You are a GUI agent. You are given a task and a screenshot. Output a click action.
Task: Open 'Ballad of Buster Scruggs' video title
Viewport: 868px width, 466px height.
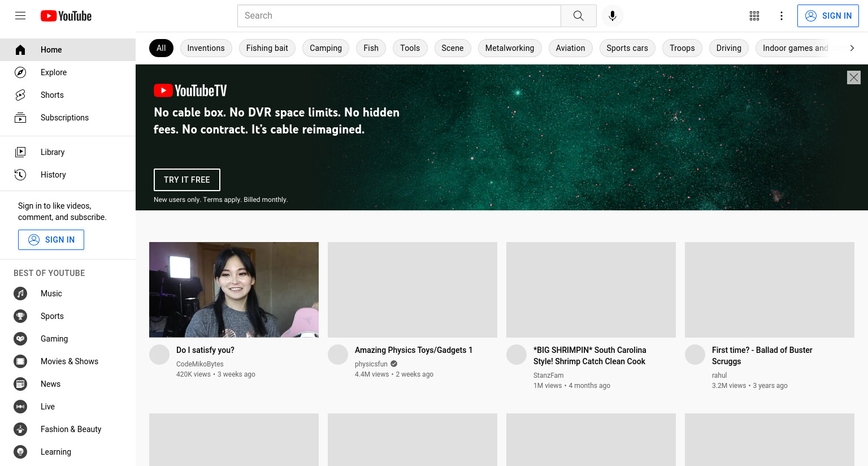pyautogui.click(x=762, y=356)
